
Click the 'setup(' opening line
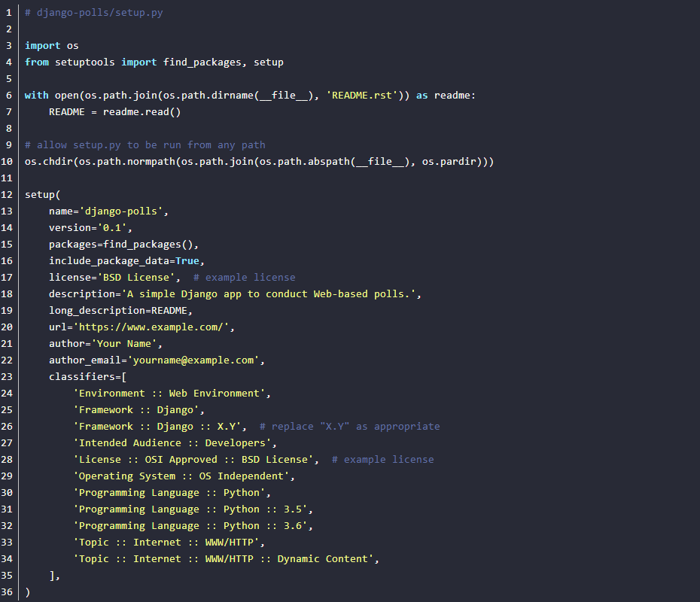pyautogui.click(x=42, y=195)
